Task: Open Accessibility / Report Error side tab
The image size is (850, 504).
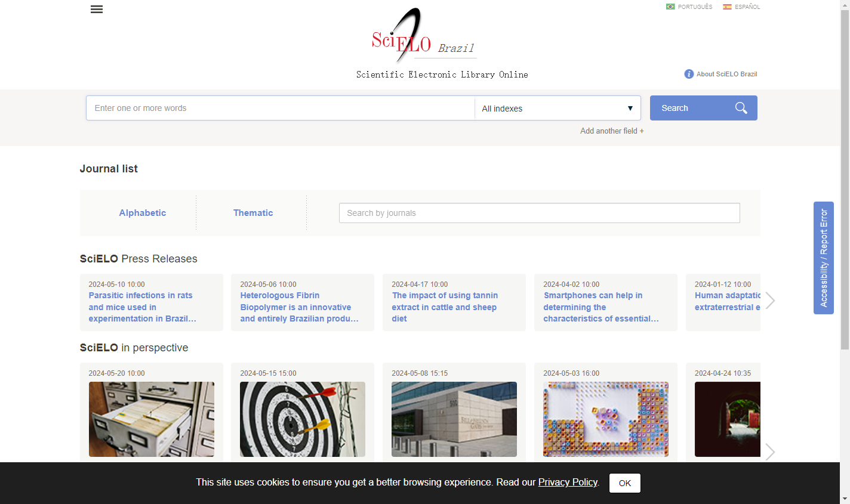Action: [x=824, y=258]
